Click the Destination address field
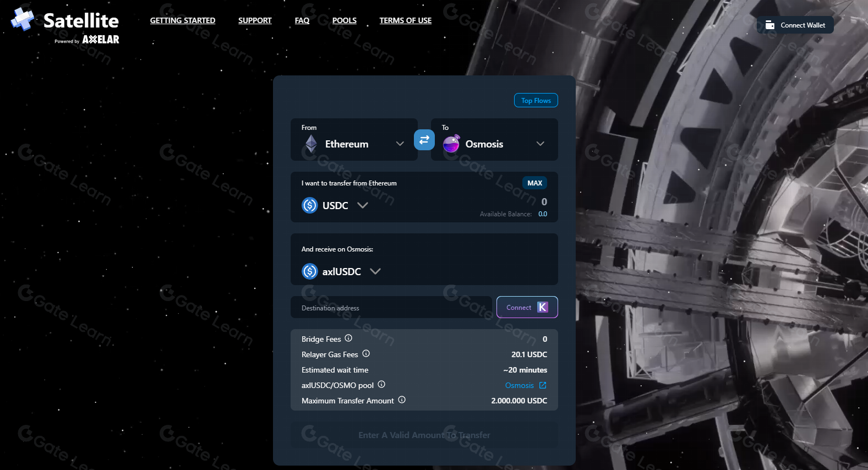 coord(391,307)
